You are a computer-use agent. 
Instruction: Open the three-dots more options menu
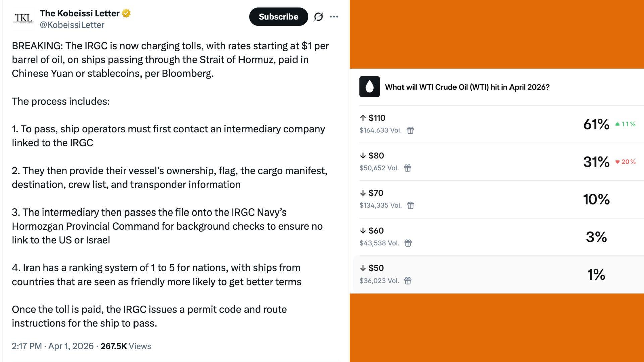[x=334, y=17]
